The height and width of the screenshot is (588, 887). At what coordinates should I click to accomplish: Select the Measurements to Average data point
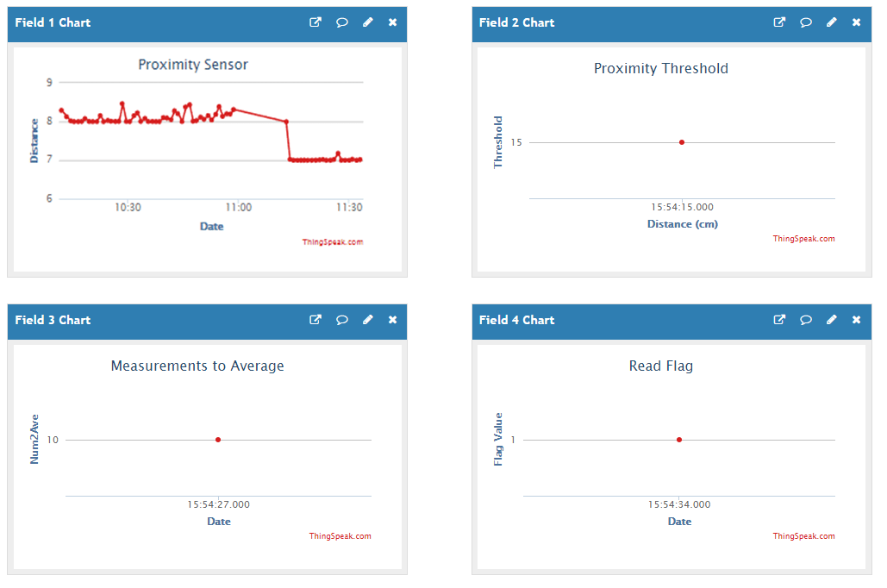pos(218,440)
